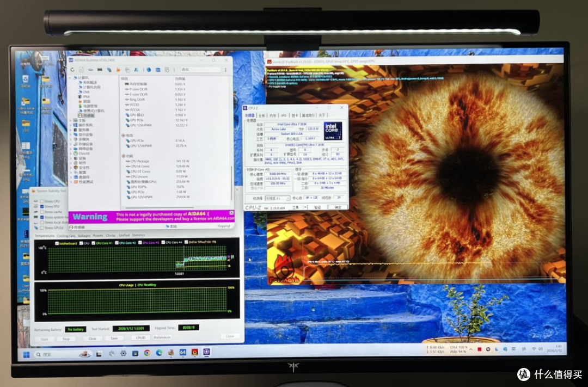Screen dimensions: 588x387
Task: Open Chrome from the taskbar
Action: [148, 353]
